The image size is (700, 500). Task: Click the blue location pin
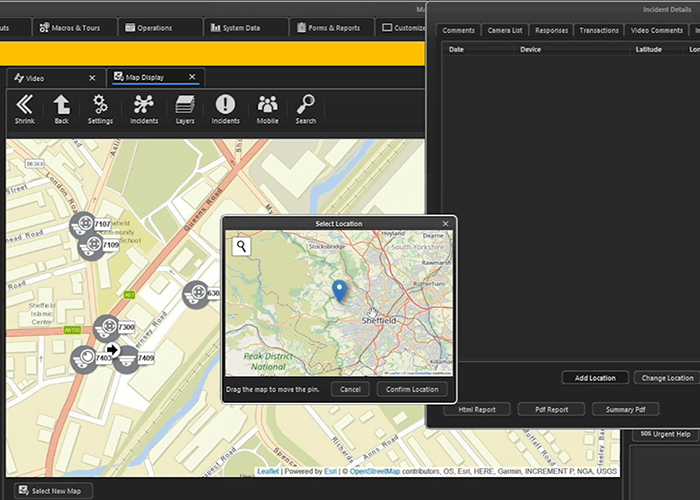coord(340,291)
